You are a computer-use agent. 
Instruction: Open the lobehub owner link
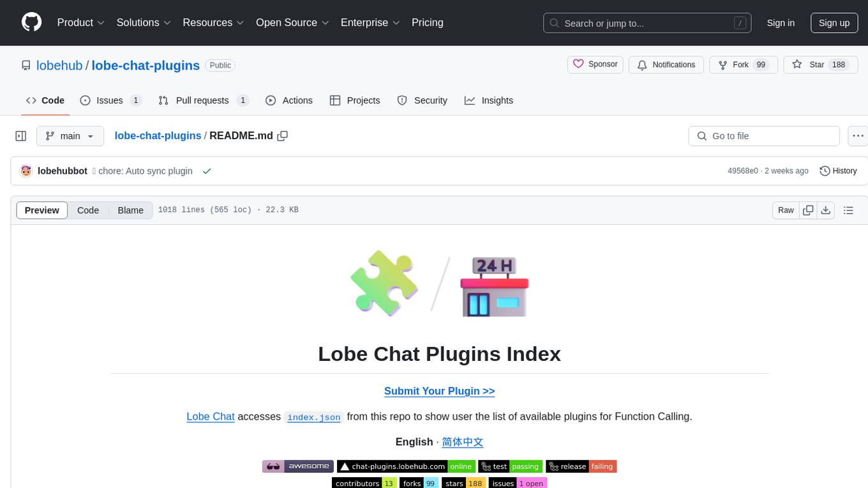[59, 65]
